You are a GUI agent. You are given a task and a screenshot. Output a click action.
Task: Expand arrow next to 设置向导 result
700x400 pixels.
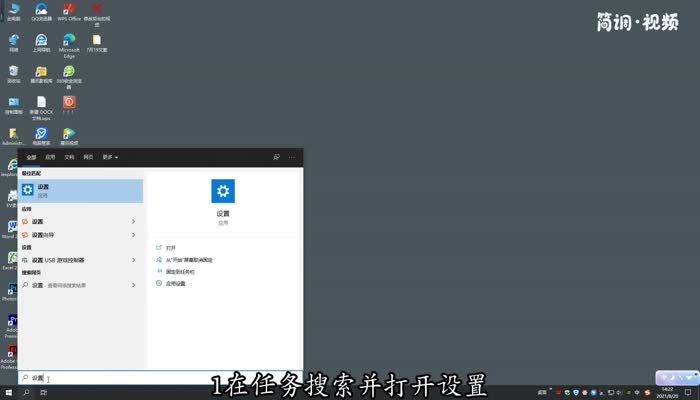(x=133, y=234)
